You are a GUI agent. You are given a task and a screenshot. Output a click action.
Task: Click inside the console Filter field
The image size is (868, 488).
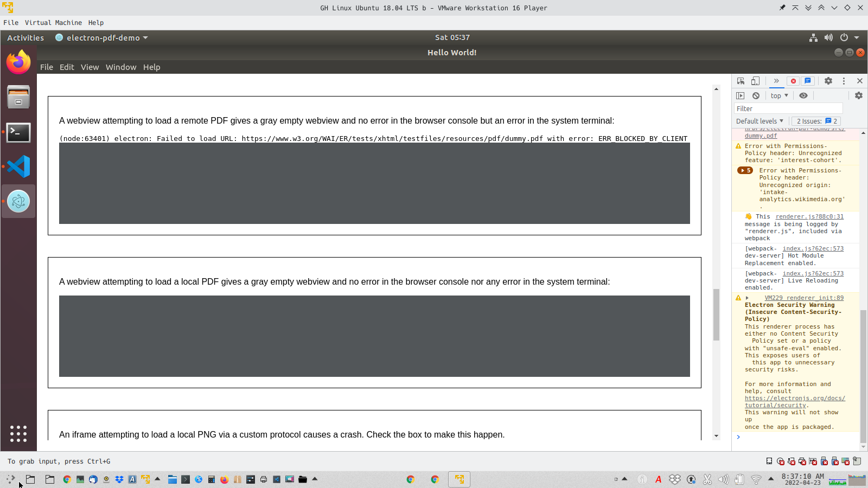(x=787, y=108)
